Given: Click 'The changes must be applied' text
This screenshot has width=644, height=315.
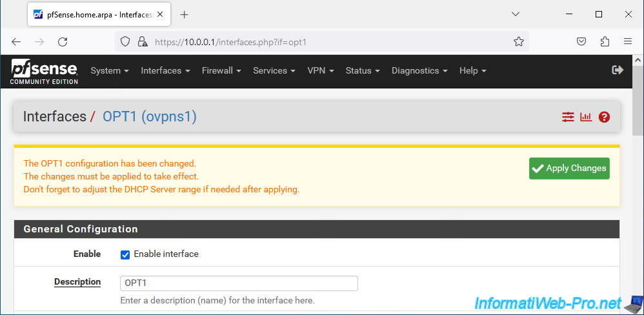Looking at the screenshot, I should coord(111,177).
